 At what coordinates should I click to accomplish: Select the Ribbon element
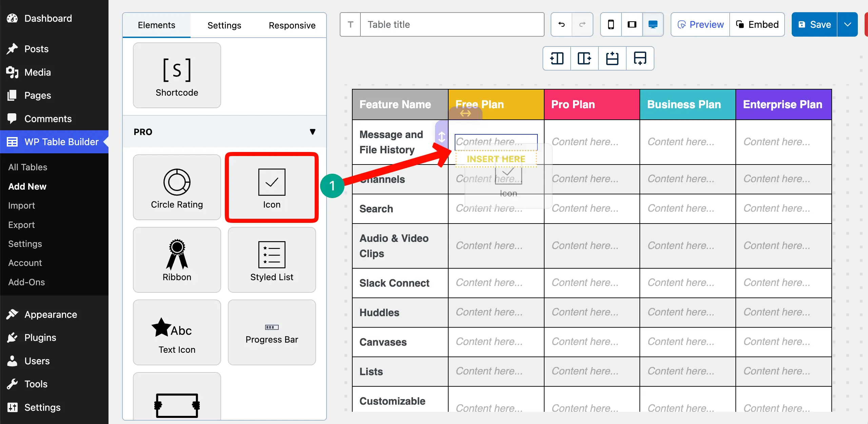pos(177,259)
